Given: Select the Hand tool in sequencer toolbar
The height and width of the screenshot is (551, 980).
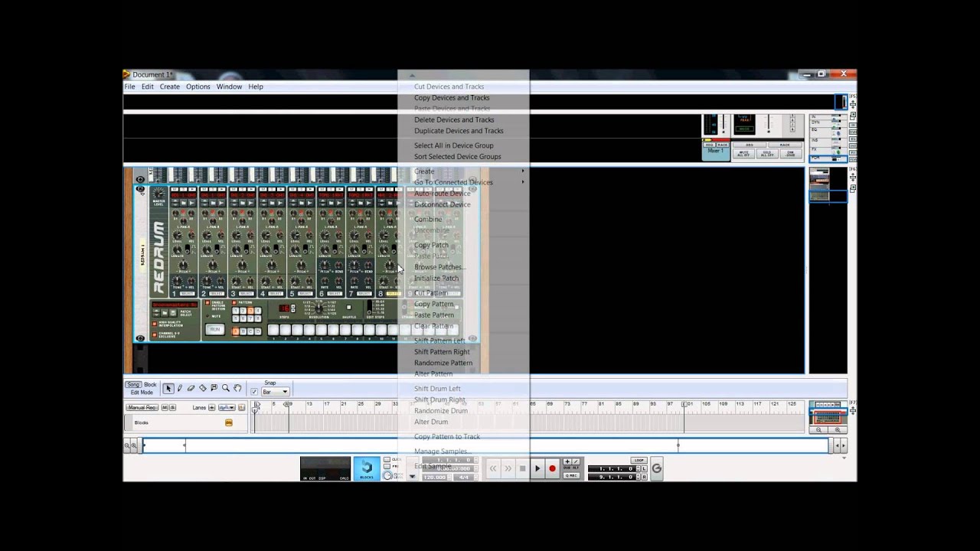Looking at the screenshot, I should tap(237, 389).
